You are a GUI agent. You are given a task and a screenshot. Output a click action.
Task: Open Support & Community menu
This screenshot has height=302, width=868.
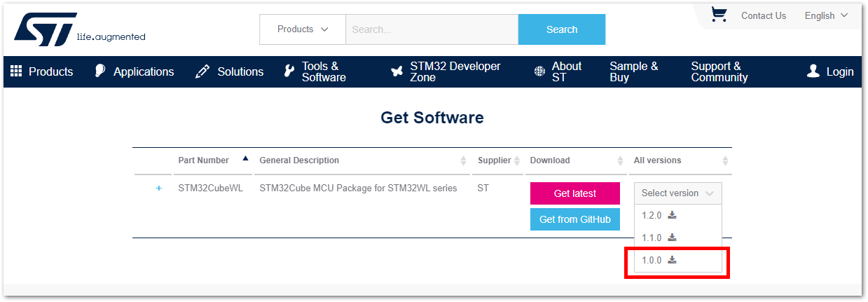[x=719, y=71]
